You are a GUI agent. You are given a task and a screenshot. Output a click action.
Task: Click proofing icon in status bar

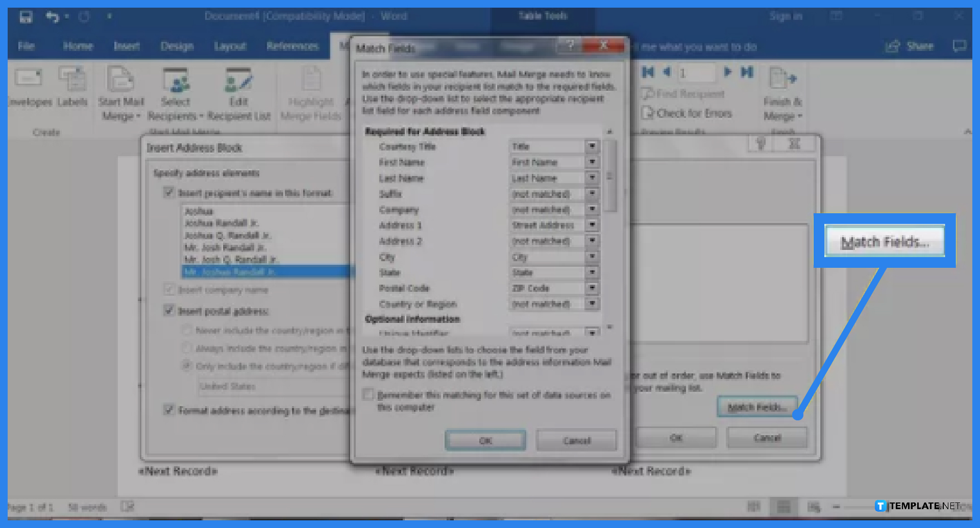click(127, 507)
